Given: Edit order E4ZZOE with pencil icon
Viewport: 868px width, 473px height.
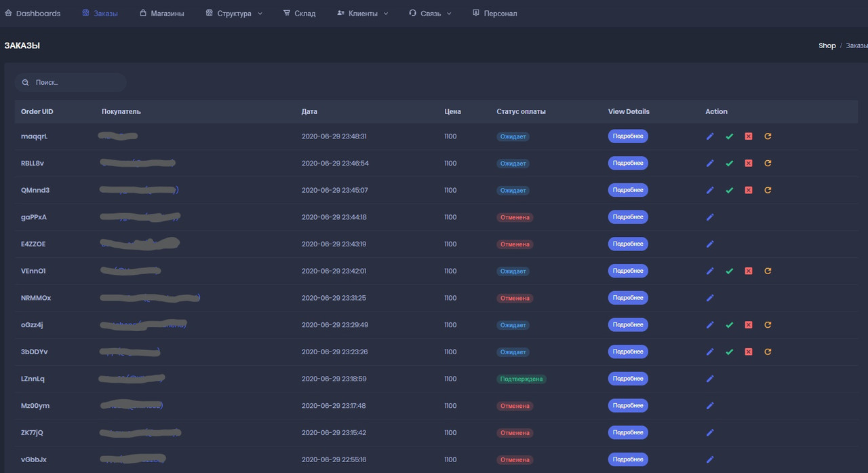Looking at the screenshot, I should point(710,244).
